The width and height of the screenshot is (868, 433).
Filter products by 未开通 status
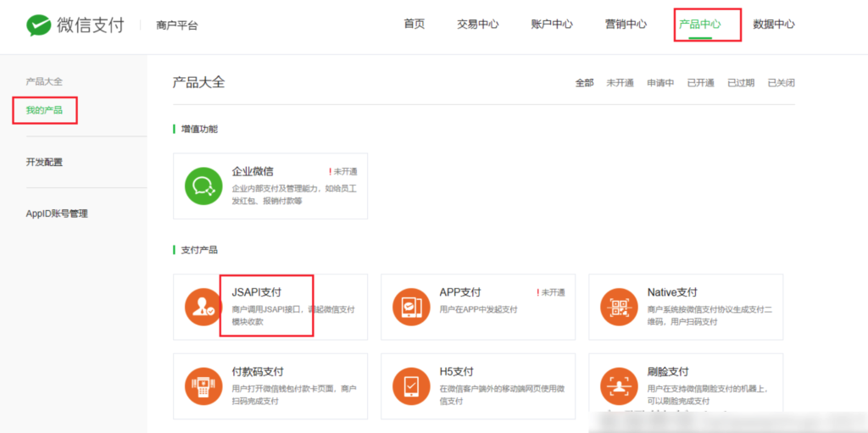620,83
